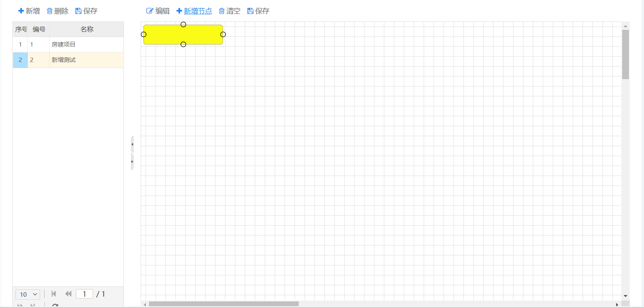Image resolution: width=644 pixels, height=307 pixels.
Task: Click the top connector circle of yellow node
Action: [183, 25]
